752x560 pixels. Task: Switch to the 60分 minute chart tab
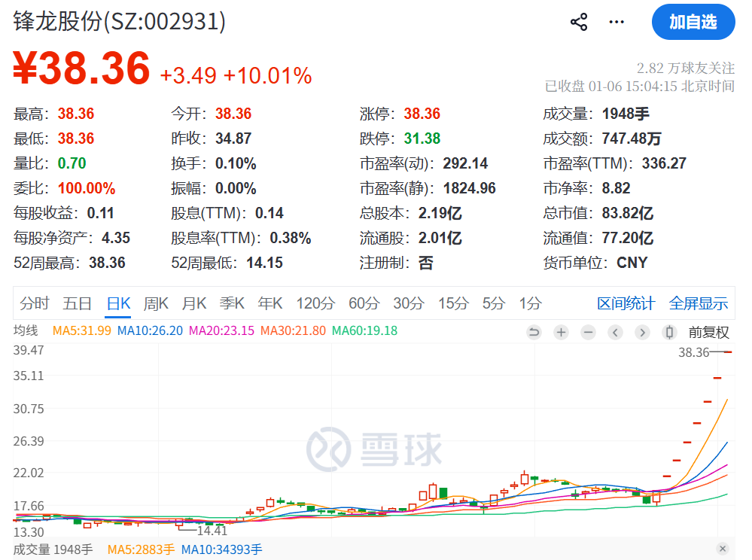pos(364,303)
